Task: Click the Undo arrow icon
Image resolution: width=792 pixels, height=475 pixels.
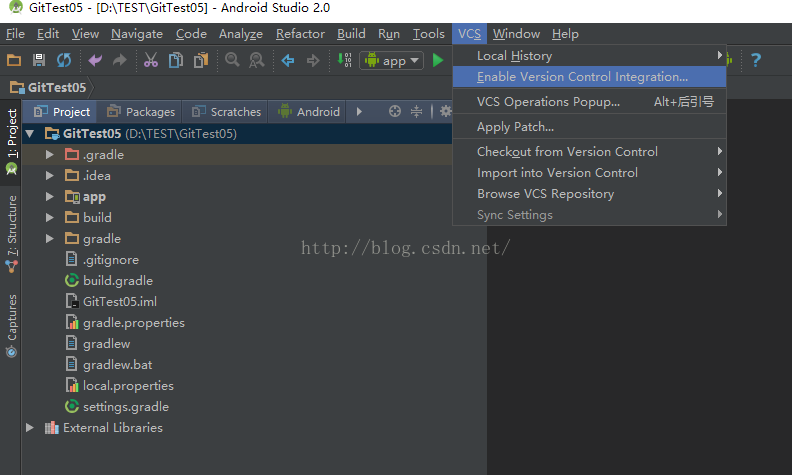Action: coord(95,61)
